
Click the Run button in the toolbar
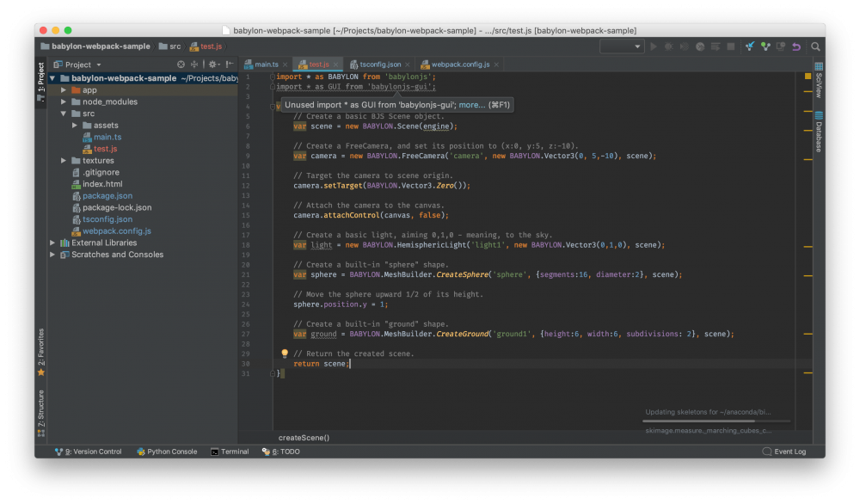click(x=654, y=46)
